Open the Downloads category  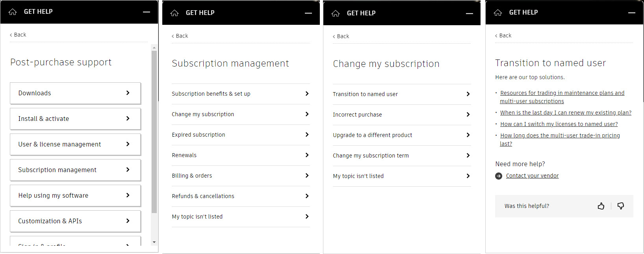click(x=75, y=93)
